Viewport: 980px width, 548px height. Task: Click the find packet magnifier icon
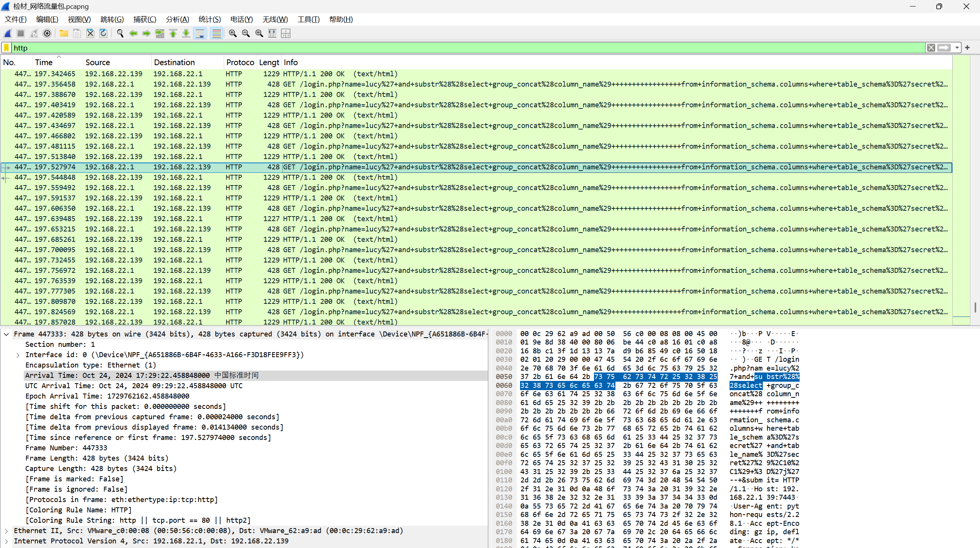tap(120, 34)
